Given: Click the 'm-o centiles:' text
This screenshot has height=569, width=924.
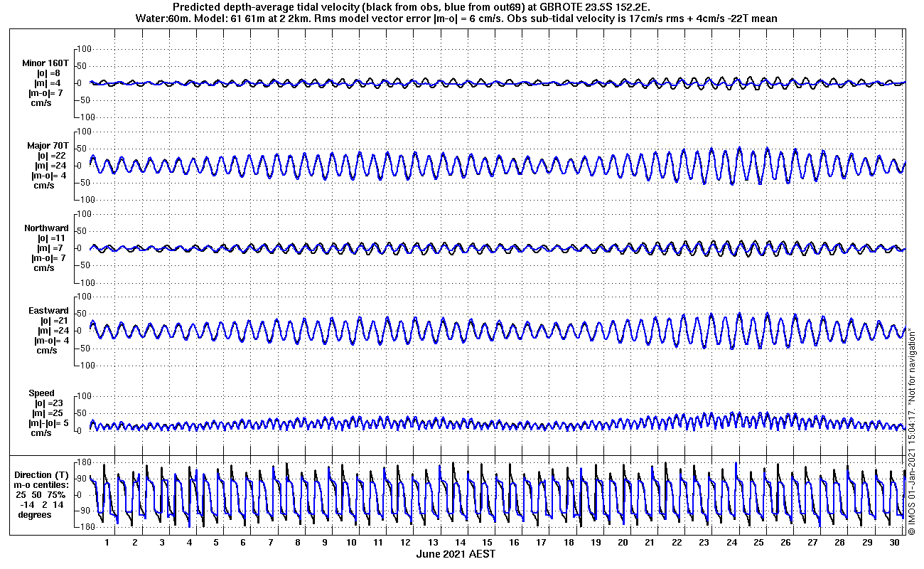Looking at the screenshot, I should (x=41, y=484).
